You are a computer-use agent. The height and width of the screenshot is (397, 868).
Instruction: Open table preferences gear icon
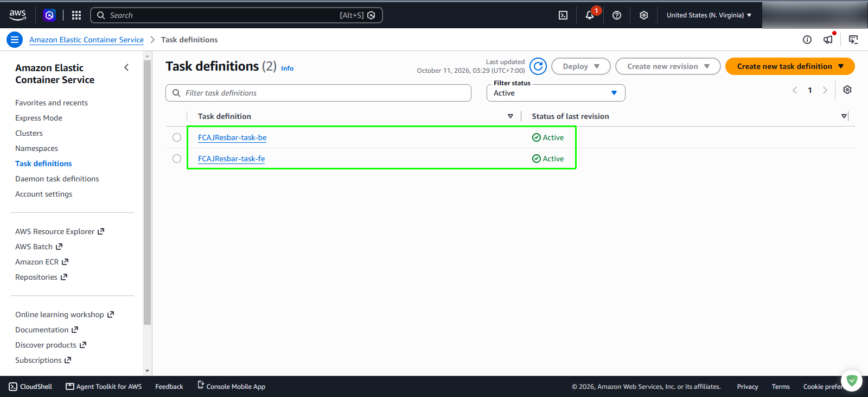(x=847, y=90)
